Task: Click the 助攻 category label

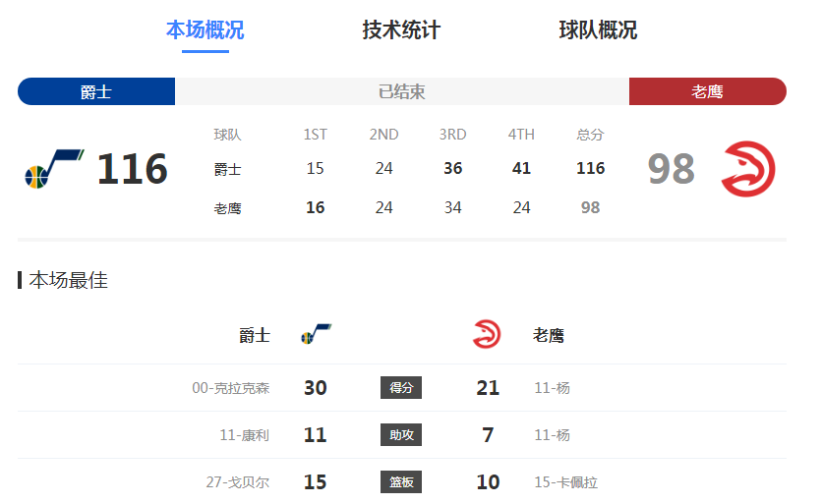Action: point(401,435)
